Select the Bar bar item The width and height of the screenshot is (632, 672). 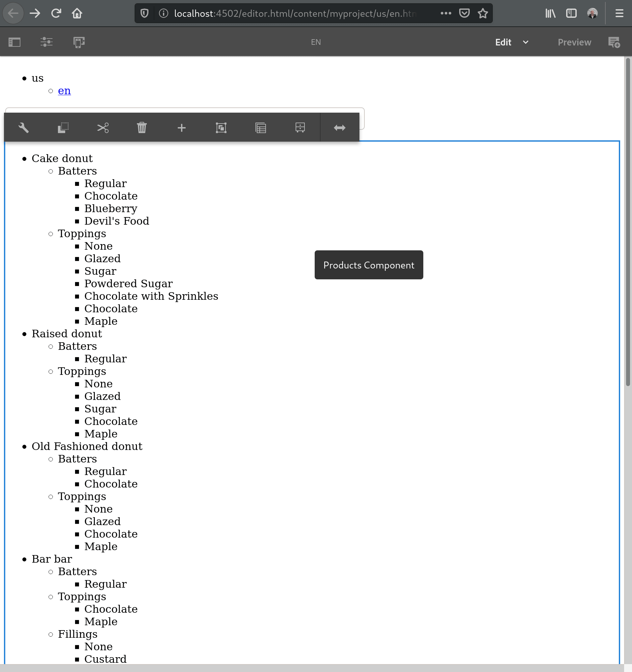click(x=52, y=559)
